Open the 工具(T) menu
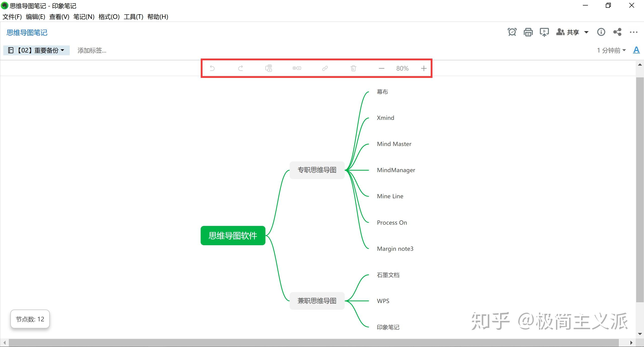Image resolution: width=644 pixels, height=347 pixels. point(133,17)
